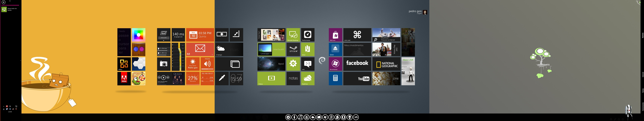
Task: Open the network tile 192.168.100.57
Action: pyautogui.click(x=207, y=78)
